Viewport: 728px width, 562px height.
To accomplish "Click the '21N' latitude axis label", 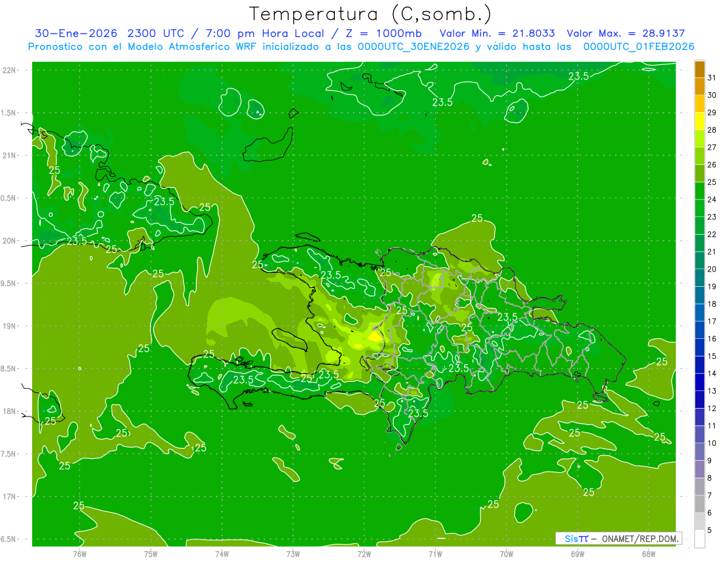I will click(x=10, y=155).
